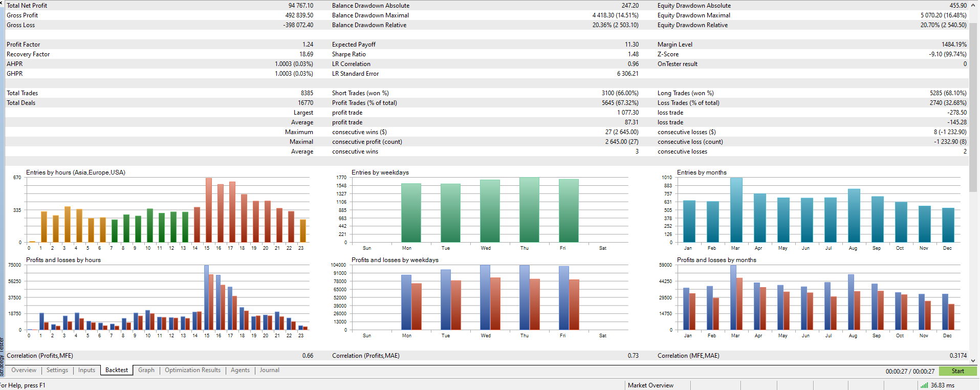
Task: Select the Recovery Factor row label
Action: (x=28, y=54)
